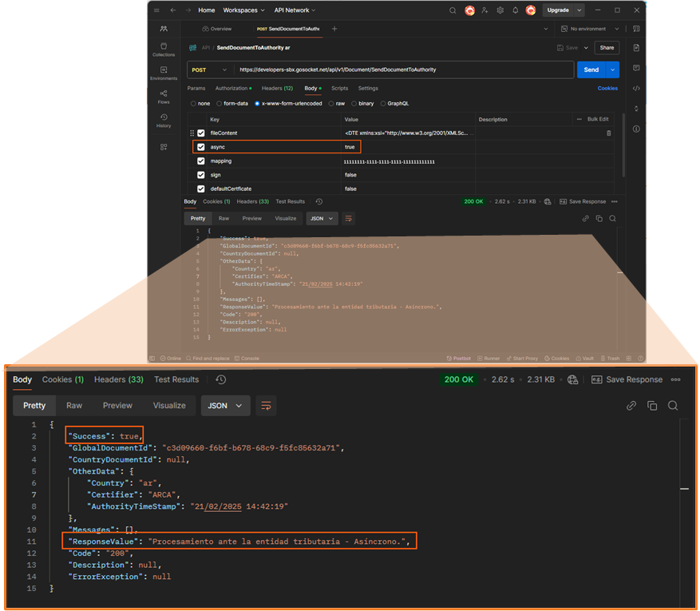Open Collections in the sidebar
Viewport: 700px width, 611px height.
pos(164,50)
